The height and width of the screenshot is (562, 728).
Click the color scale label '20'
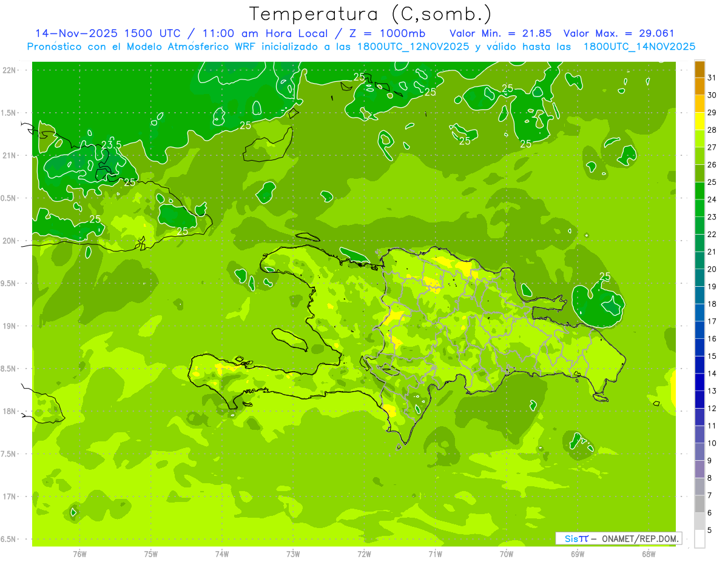(x=712, y=269)
